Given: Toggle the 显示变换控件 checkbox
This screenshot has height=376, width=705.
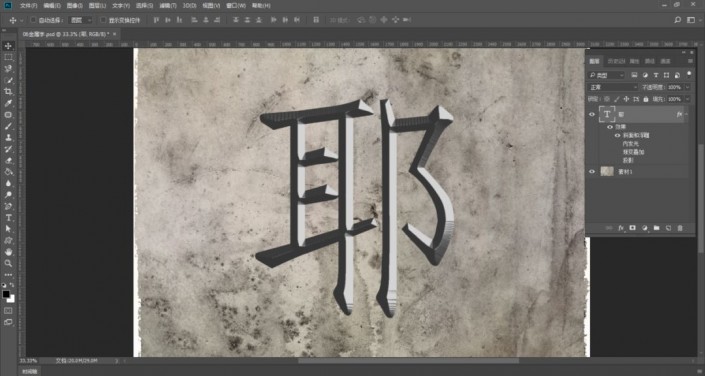Looking at the screenshot, I should pyautogui.click(x=103, y=20).
